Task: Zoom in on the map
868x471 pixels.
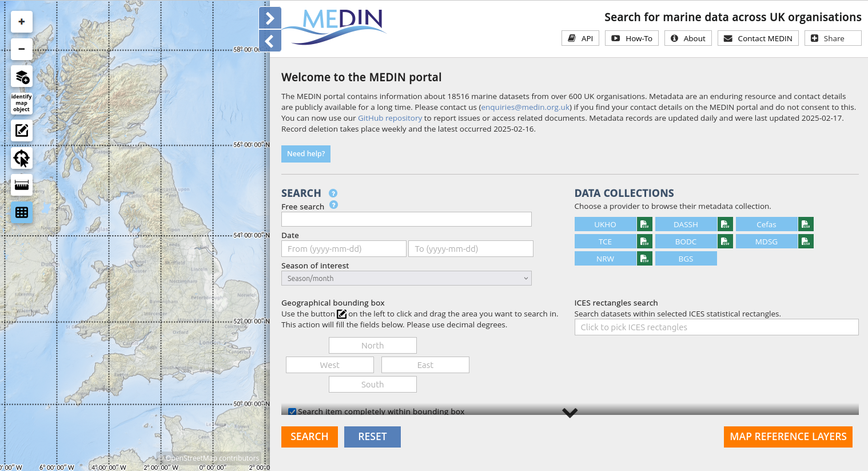Action: tap(22, 22)
